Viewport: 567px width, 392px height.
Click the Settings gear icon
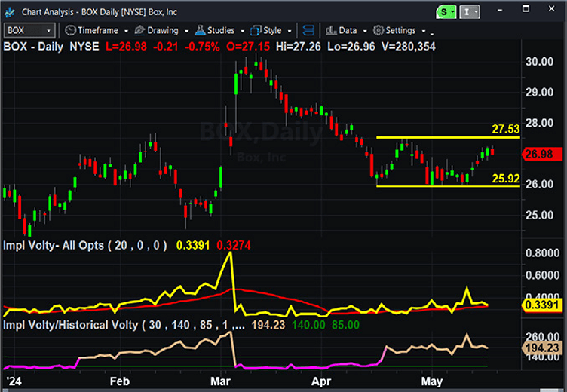point(379,31)
